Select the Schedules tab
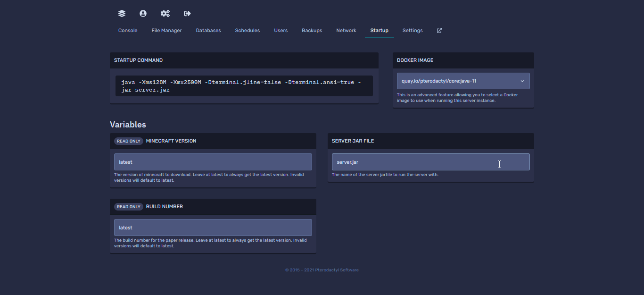Image resolution: width=644 pixels, height=295 pixels. tap(248, 31)
